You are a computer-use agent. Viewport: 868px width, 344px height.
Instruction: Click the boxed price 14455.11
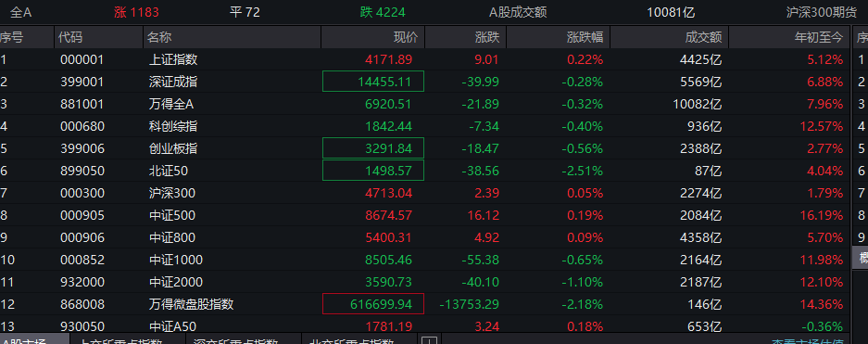coord(373,82)
